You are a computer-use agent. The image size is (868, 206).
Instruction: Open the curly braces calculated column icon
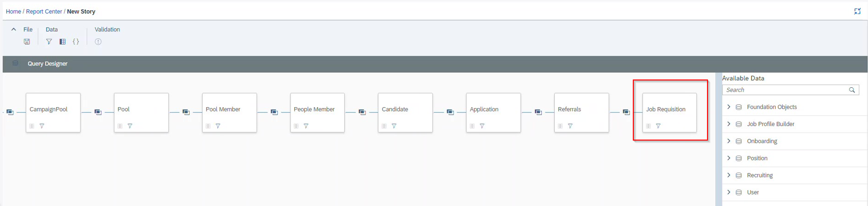[76, 42]
